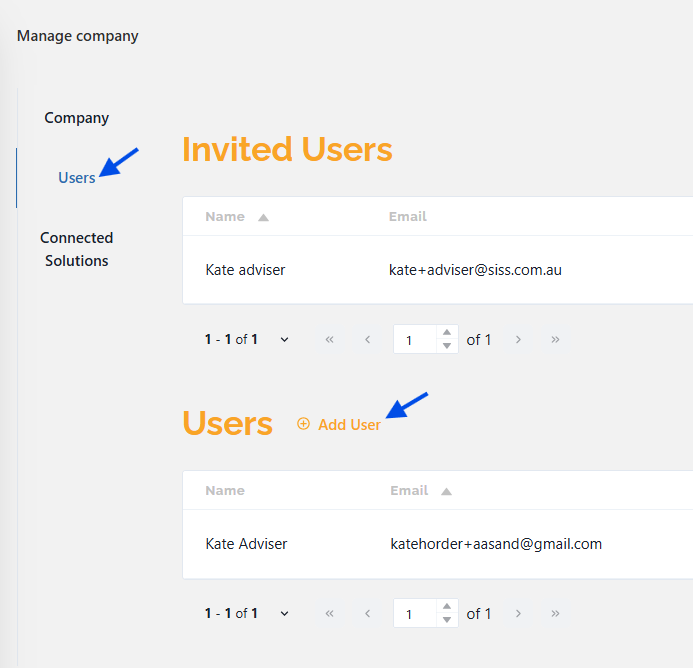Click the Add User link
Viewport: 693px width, 668px height.
[x=349, y=425]
